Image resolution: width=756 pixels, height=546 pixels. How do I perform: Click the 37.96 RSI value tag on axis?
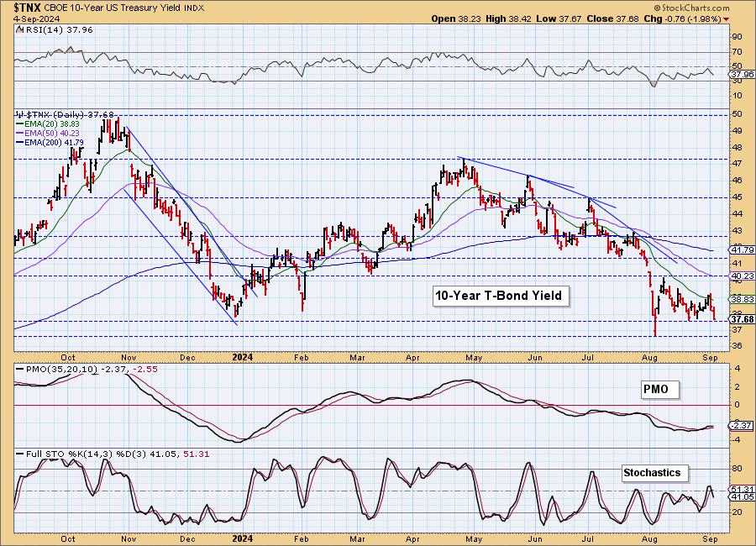(742, 74)
